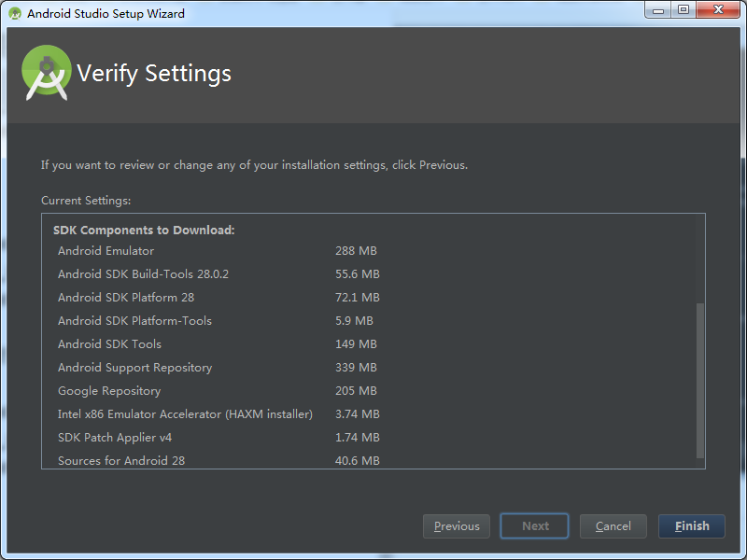Click the Android Studio logo in header
Viewport: 747px width, 560px height.
pos(47,73)
